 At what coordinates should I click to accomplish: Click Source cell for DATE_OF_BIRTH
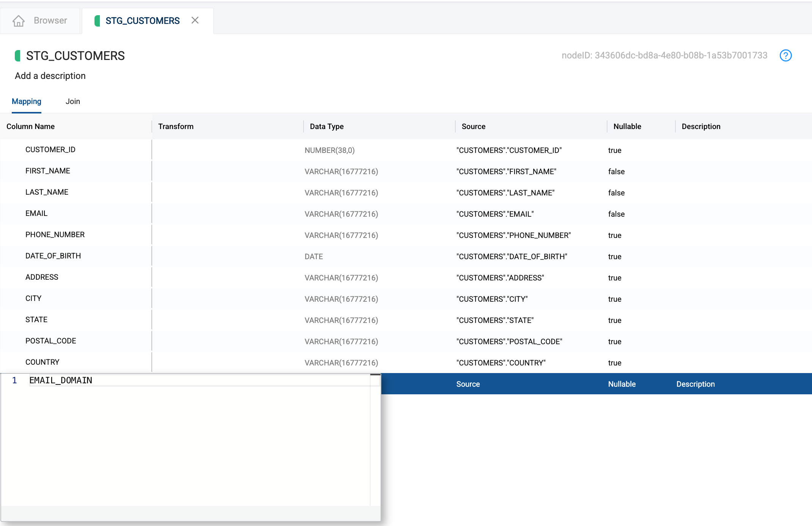[x=511, y=257]
